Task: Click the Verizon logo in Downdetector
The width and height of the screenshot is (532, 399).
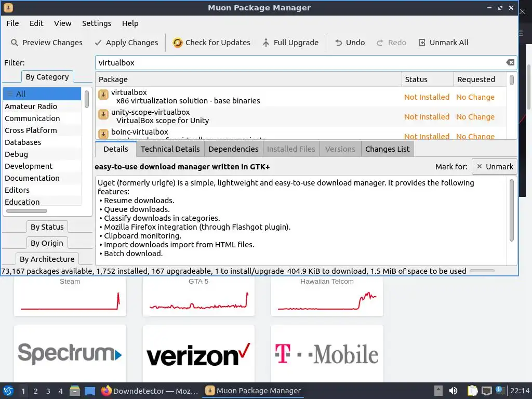Action: pyautogui.click(x=198, y=353)
